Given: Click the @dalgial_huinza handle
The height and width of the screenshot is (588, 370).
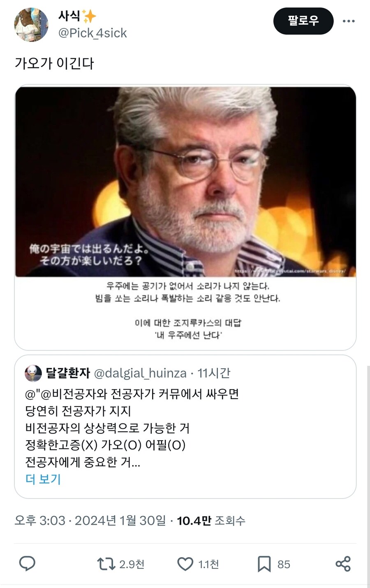Looking at the screenshot, I should (140, 373).
